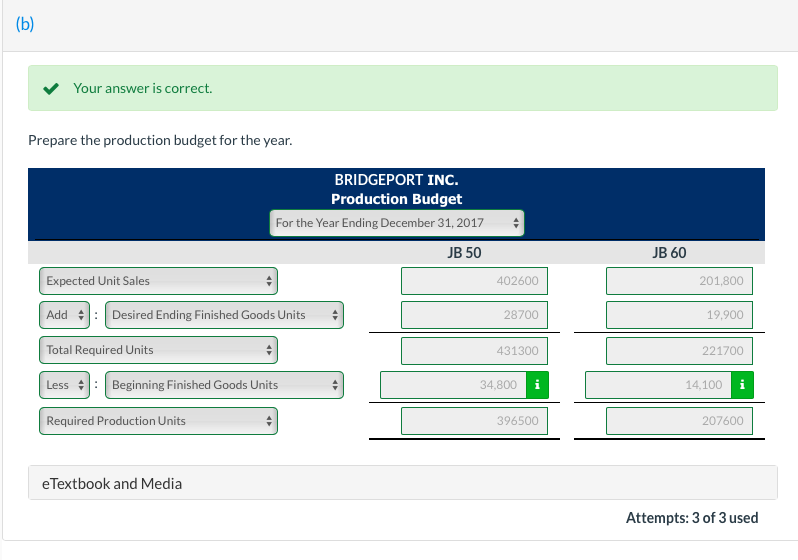This screenshot has height=560, width=798.
Task: Click the green correct-answer checkmark icon
Action: pos(51,89)
